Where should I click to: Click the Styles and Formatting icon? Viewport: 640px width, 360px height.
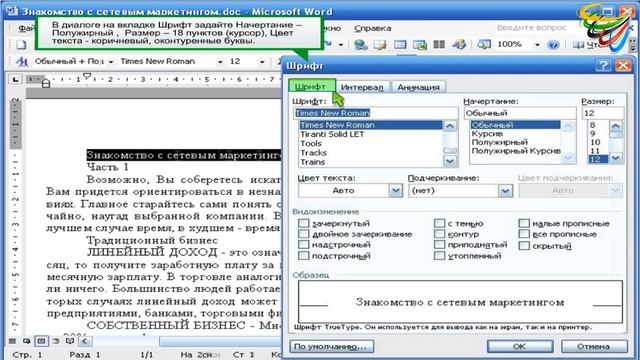tap(22, 62)
